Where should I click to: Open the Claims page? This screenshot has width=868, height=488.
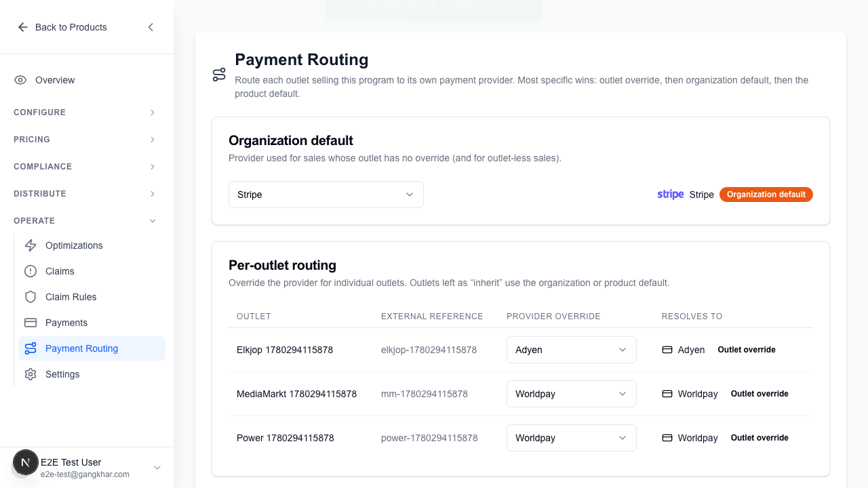(92, 271)
